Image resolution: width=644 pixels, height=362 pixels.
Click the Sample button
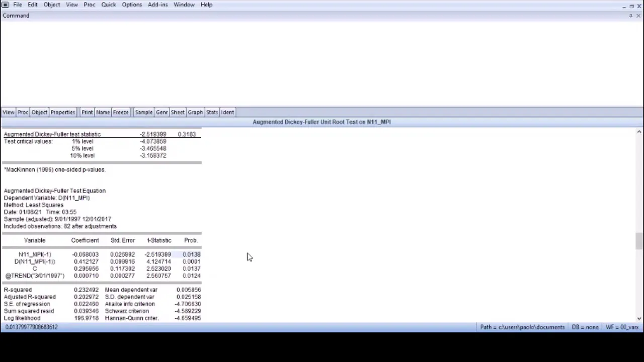coord(143,112)
